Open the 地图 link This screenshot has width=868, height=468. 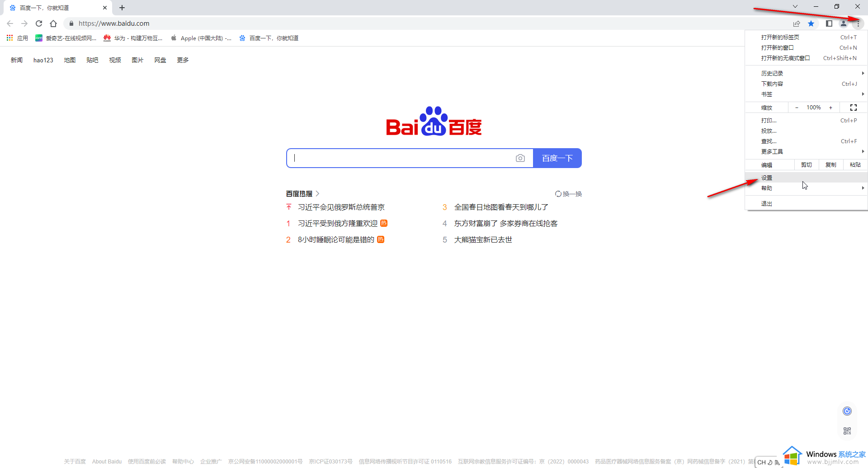(70, 60)
